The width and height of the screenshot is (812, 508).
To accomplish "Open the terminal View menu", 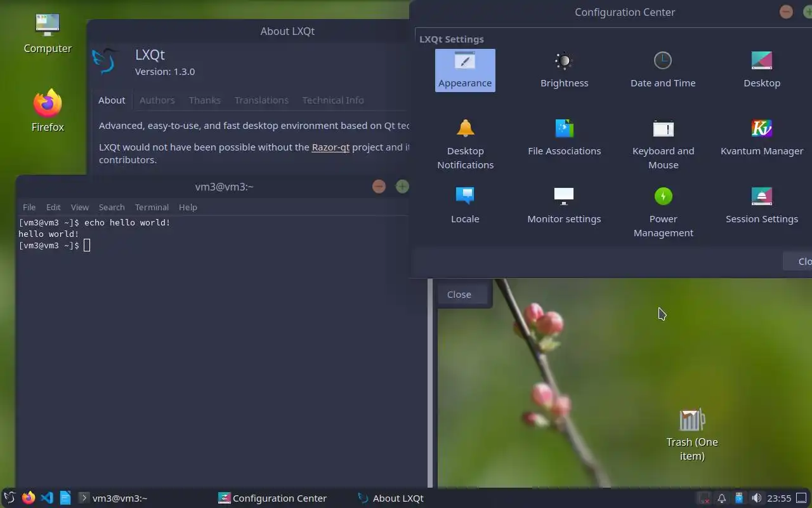I will [79, 207].
